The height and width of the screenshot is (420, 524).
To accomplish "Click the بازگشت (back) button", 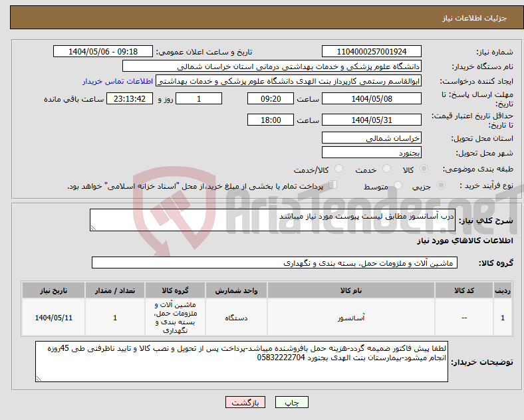I will [245, 402].
